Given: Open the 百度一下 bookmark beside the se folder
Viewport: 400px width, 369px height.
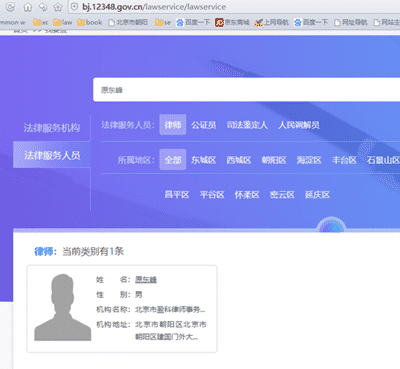Looking at the screenshot, I should 193,22.
